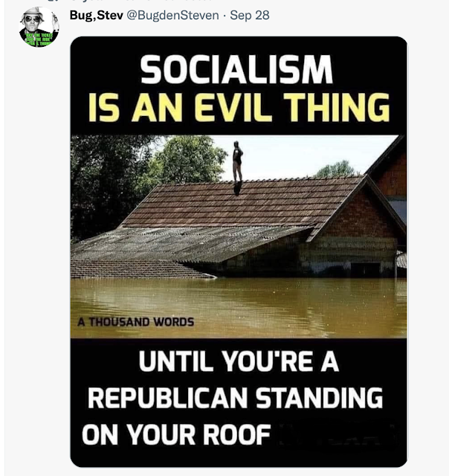Click the A THOUSAND WORDS watermark

135,322
